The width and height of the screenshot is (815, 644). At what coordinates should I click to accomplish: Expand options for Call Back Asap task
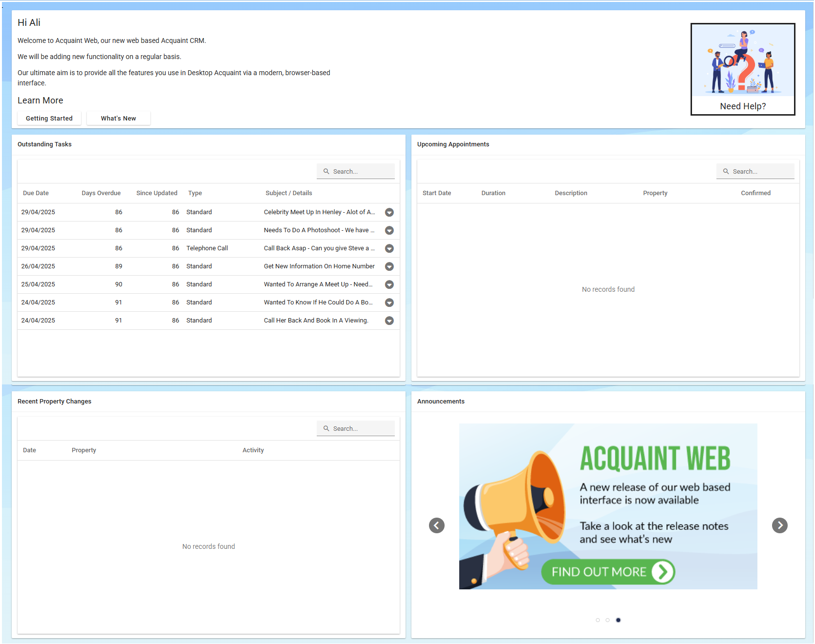point(389,248)
